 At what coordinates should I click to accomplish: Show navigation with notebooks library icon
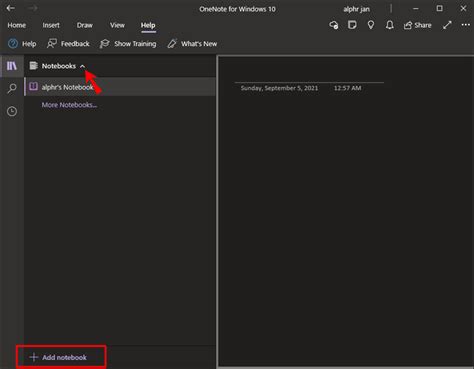(12, 66)
